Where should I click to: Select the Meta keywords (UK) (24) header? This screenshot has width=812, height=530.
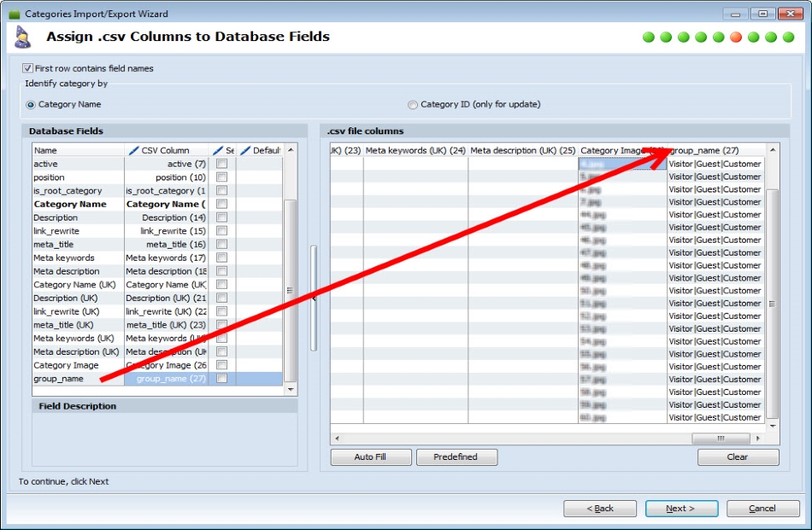[x=415, y=150]
